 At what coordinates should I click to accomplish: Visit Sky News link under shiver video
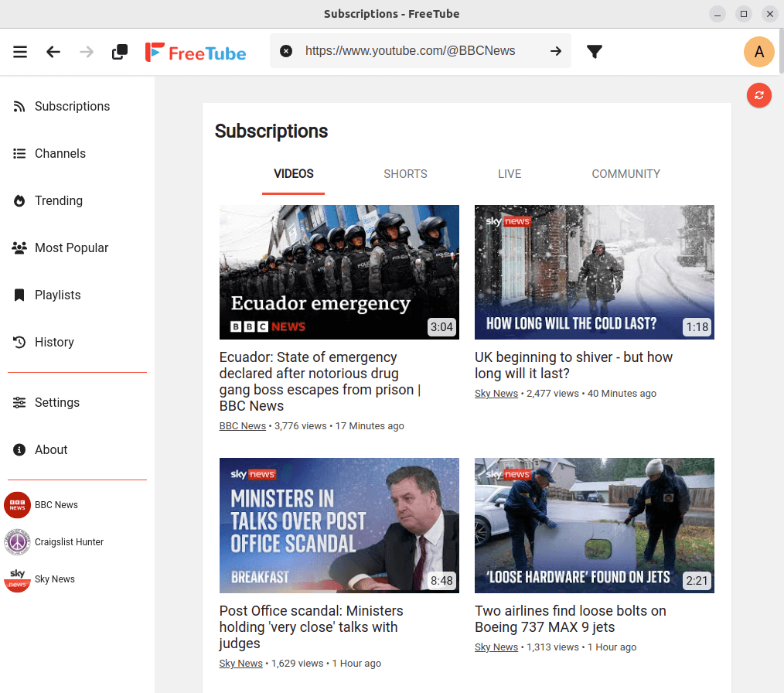(x=496, y=394)
